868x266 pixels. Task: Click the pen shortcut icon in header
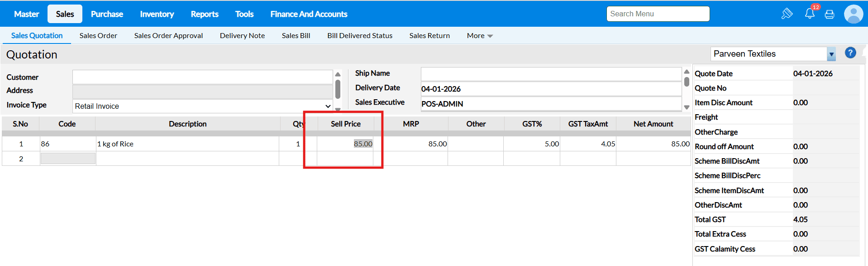coord(787,14)
